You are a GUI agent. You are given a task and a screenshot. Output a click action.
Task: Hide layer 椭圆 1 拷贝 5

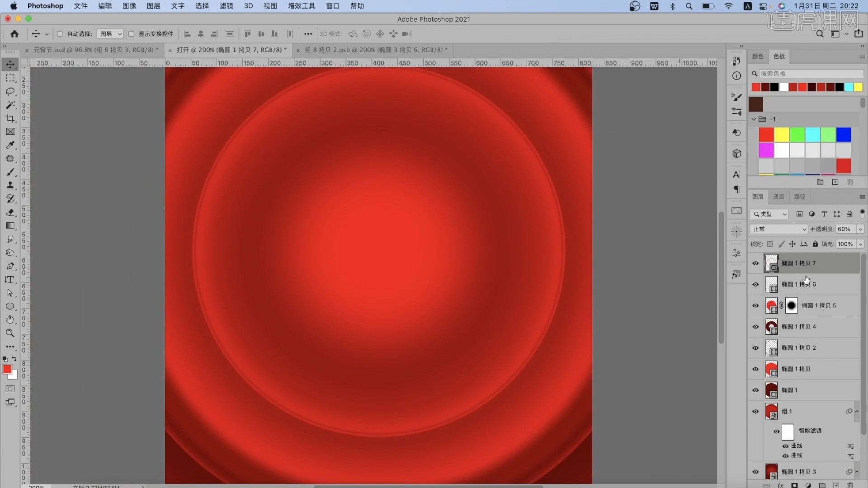tap(755, 306)
